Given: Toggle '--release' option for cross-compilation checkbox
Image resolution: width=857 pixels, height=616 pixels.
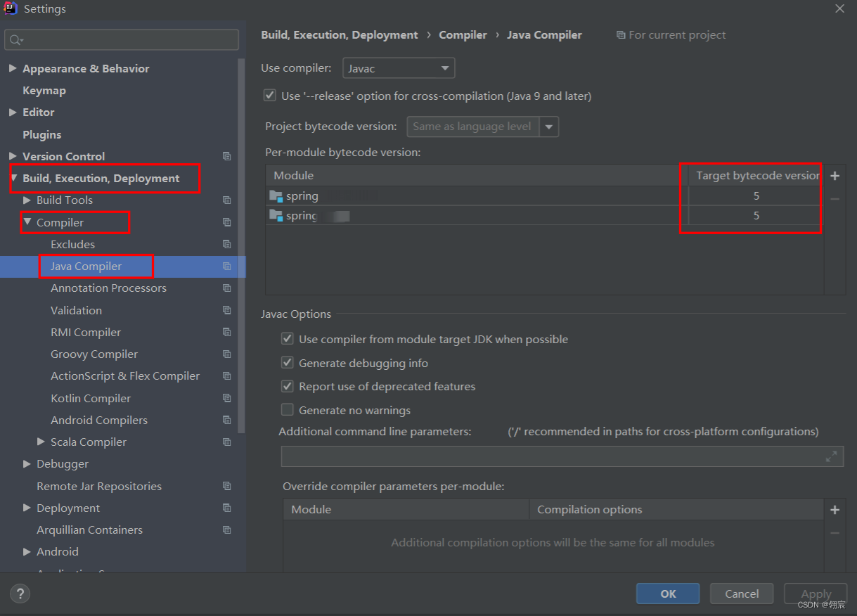Looking at the screenshot, I should [x=269, y=95].
